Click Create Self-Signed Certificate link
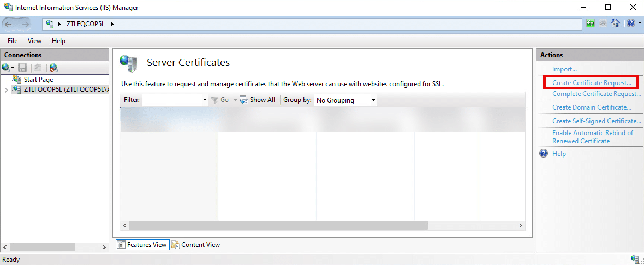Image resolution: width=644 pixels, height=265 pixels. coord(596,121)
